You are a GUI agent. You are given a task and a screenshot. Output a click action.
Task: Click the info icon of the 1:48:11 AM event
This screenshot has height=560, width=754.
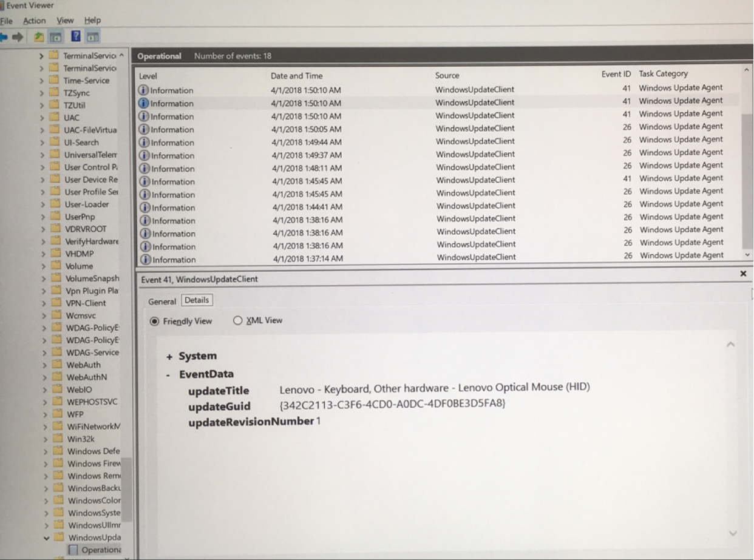[144, 168]
